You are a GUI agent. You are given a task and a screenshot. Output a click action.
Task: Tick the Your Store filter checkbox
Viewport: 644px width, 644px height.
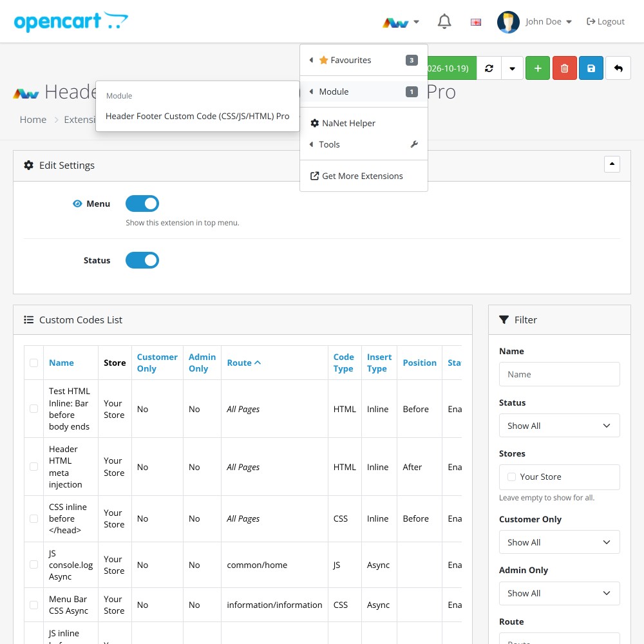(511, 477)
